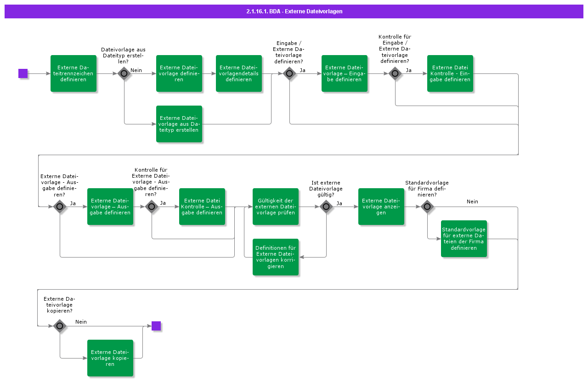Open the 'Externe Dateitrennzeichen definieren' step
This screenshot has width=588, height=381.
pyautogui.click(x=73, y=73)
